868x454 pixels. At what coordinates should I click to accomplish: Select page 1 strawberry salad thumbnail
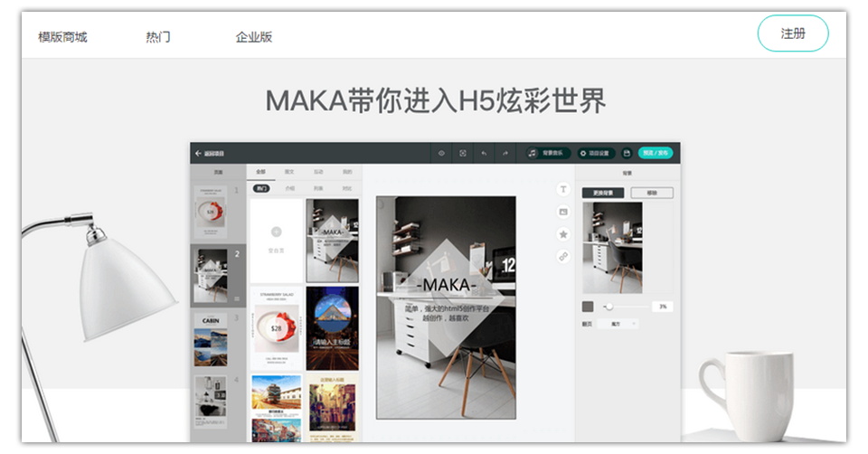211,213
